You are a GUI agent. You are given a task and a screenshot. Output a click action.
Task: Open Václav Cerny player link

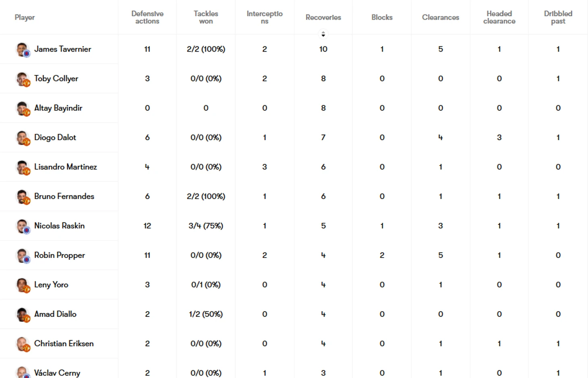pos(57,373)
